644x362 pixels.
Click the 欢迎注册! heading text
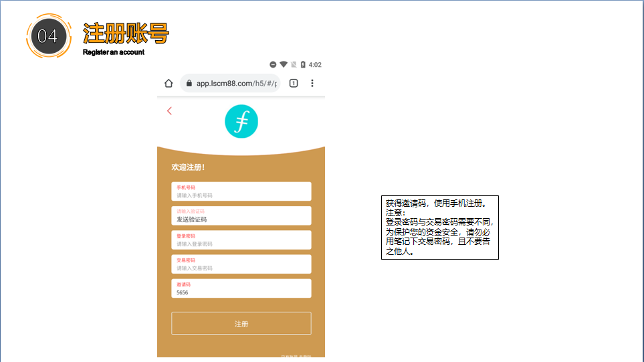point(188,167)
